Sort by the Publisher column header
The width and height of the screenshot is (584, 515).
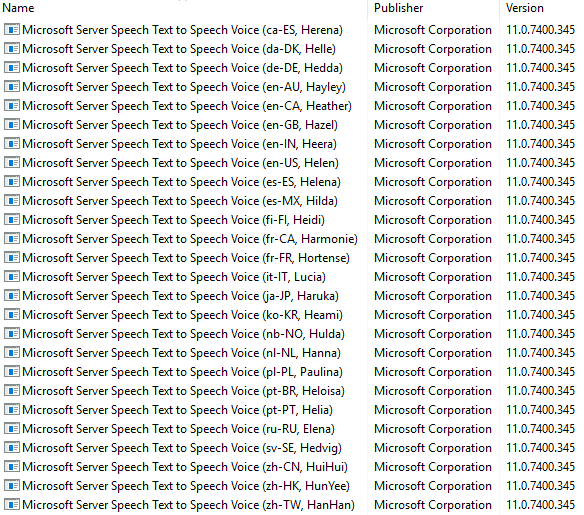pos(399,8)
